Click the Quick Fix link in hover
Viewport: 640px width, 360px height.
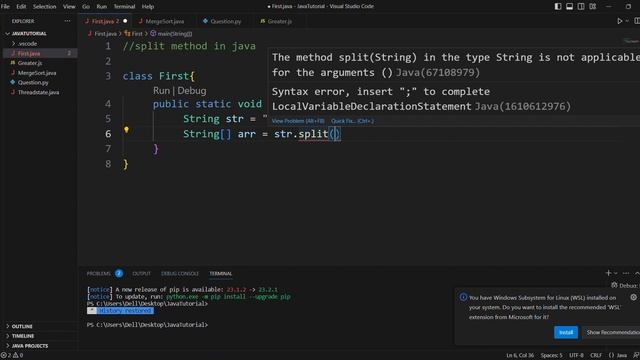coord(352,121)
